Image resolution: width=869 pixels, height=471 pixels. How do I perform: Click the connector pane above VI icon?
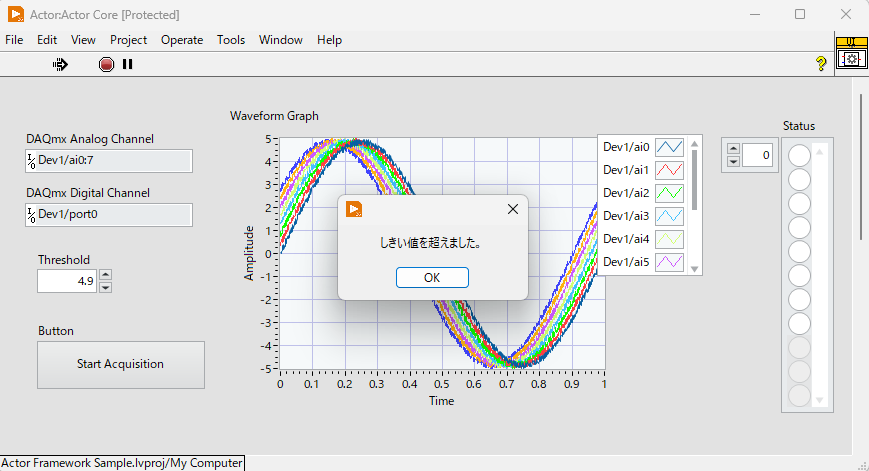point(851,42)
